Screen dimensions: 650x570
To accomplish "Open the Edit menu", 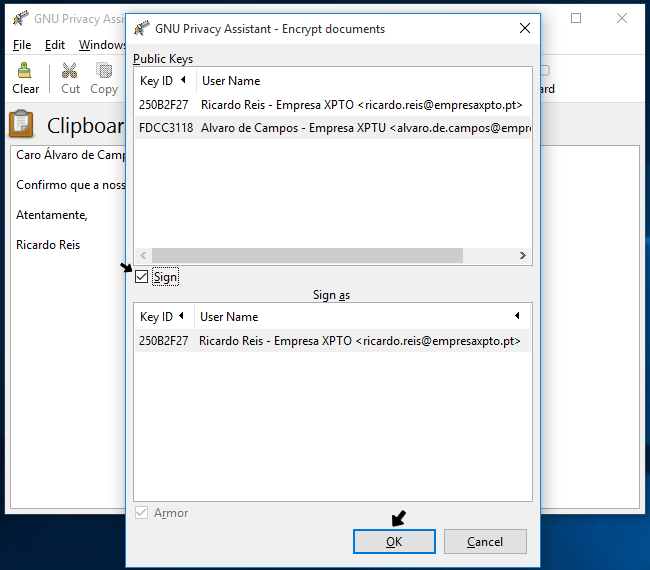I will point(55,45).
